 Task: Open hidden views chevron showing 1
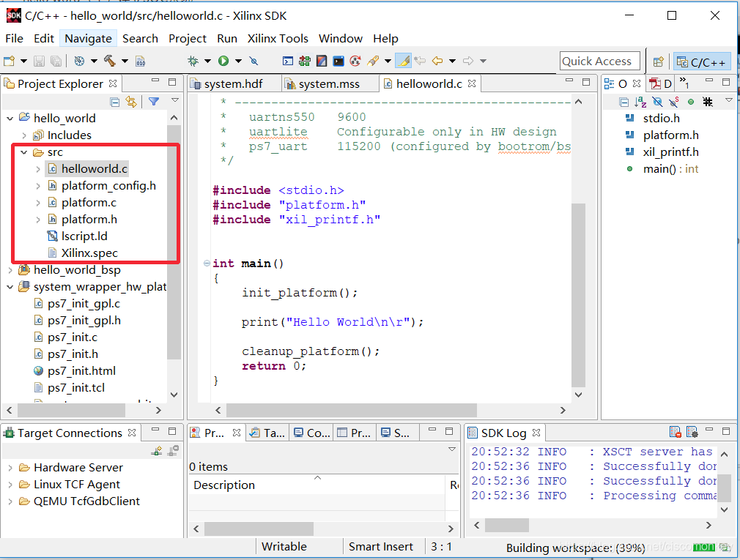coord(684,83)
